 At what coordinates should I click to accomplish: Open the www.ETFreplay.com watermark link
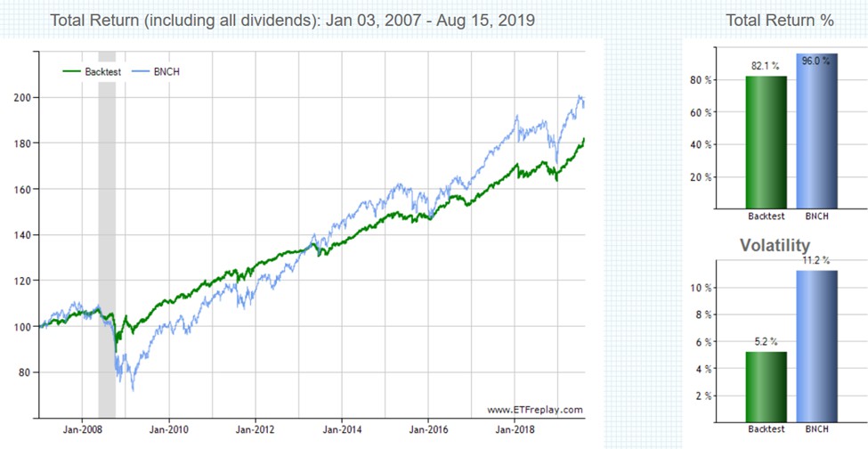[534, 410]
